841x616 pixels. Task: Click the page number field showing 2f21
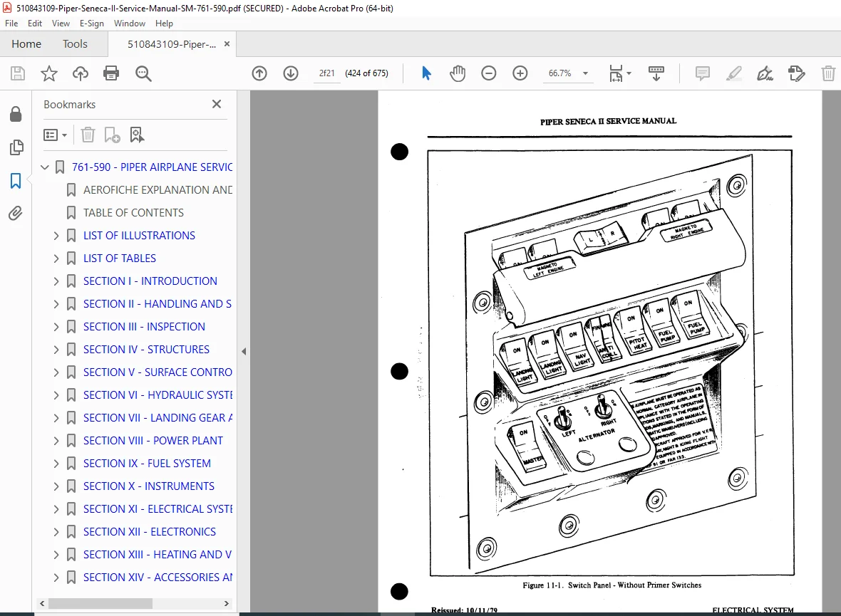pyautogui.click(x=326, y=73)
